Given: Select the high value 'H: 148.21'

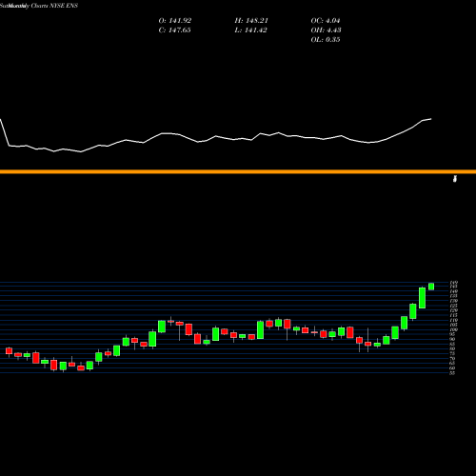Looking at the screenshot, I should click(251, 21).
